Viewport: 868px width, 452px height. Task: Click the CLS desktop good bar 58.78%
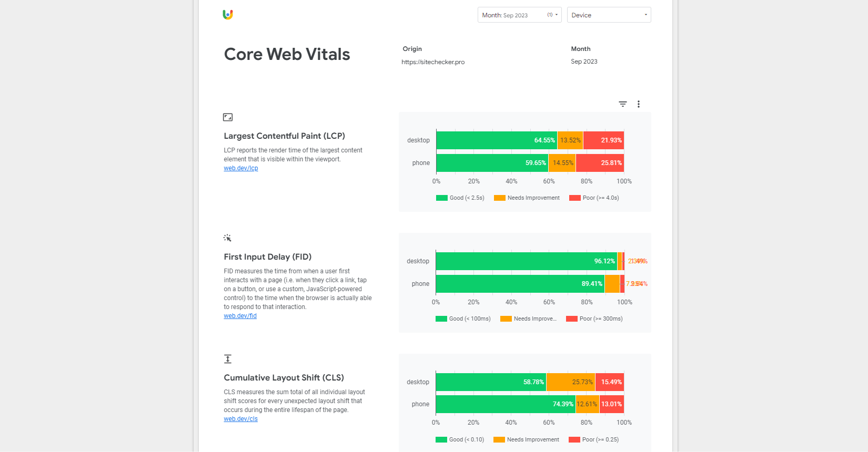tap(491, 382)
